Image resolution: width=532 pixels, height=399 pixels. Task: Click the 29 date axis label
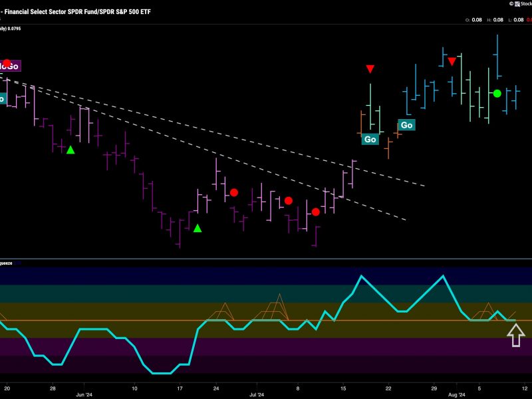tap(434, 388)
